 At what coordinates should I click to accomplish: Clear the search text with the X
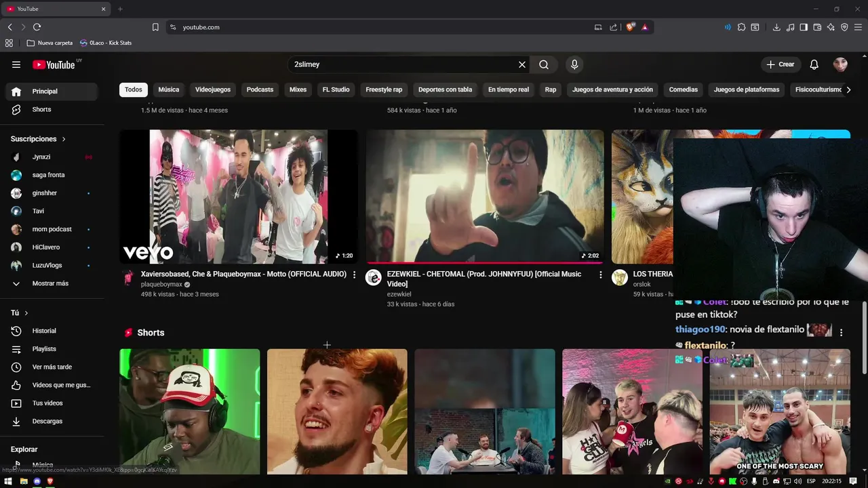(522, 64)
